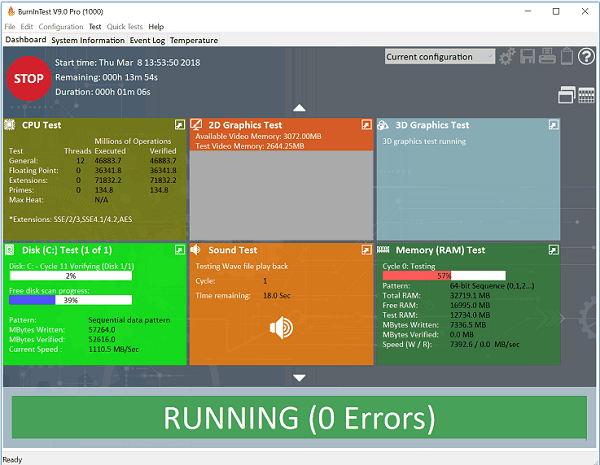Screen dimensions: 600x465
Task: Open the Current configuration dropdown
Action: pyautogui.click(x=439, y=57)
